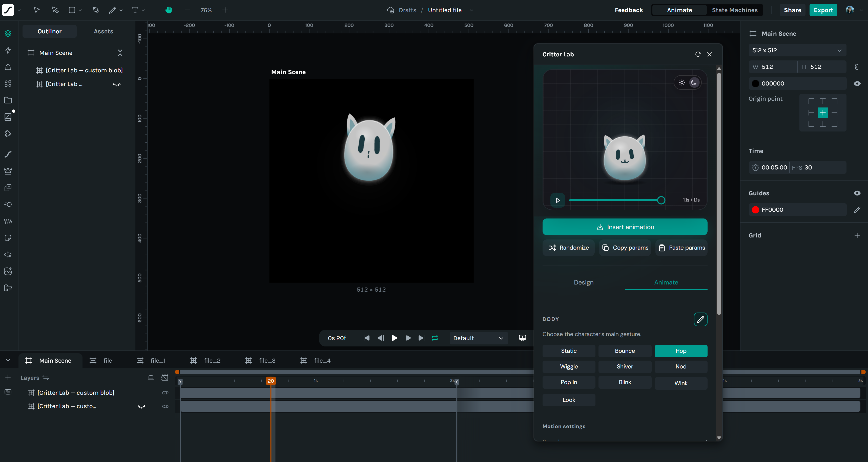Open the logo menu dropdown chevron
Screen dimensions: 868x462
(x=19, y=10)
